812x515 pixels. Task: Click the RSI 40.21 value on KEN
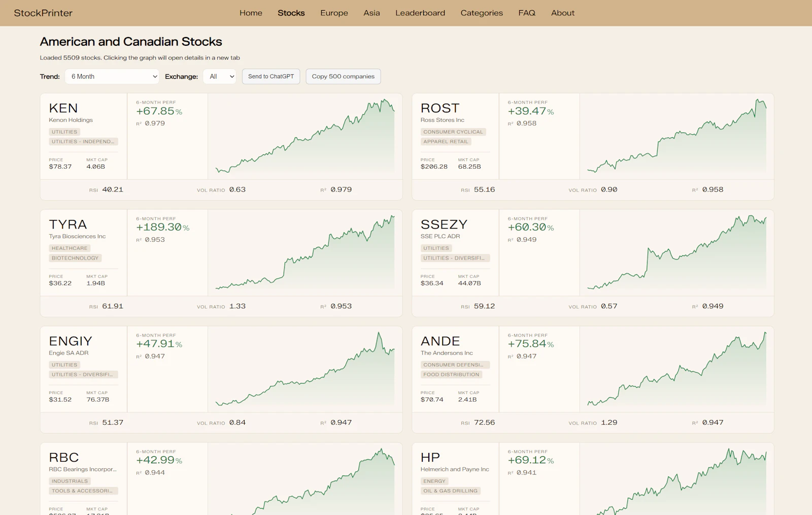pos(113,189)
